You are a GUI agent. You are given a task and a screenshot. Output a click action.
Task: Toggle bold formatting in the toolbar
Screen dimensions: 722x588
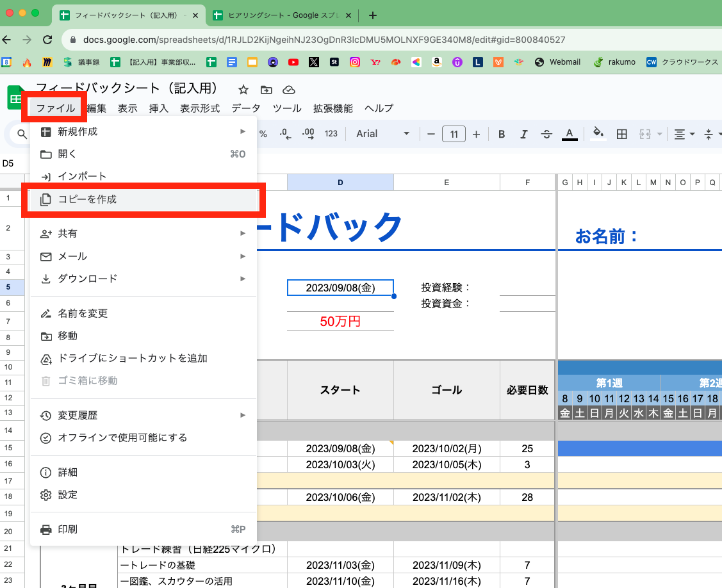tap(502, 134)
